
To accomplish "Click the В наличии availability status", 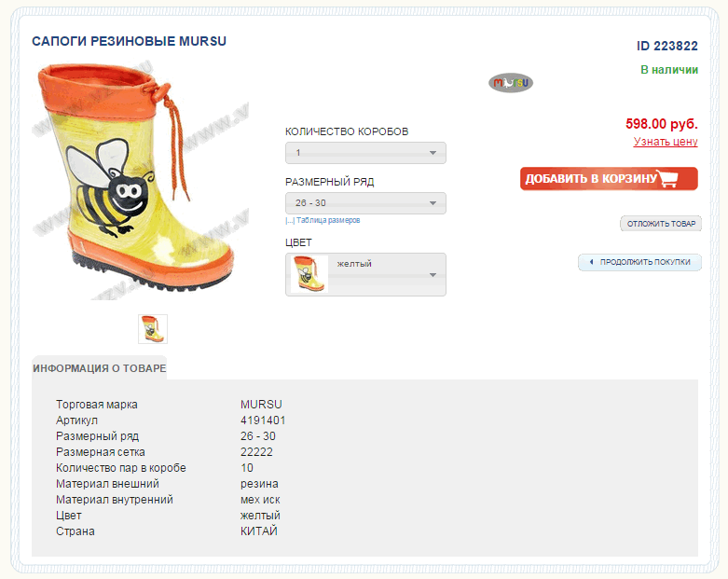I will click(669, 70).
